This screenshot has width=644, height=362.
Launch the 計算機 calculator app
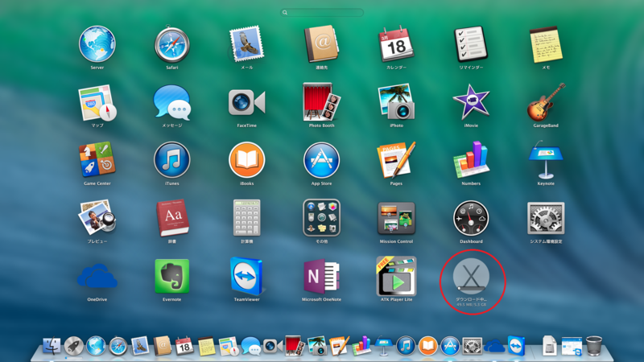click(246, 218)
